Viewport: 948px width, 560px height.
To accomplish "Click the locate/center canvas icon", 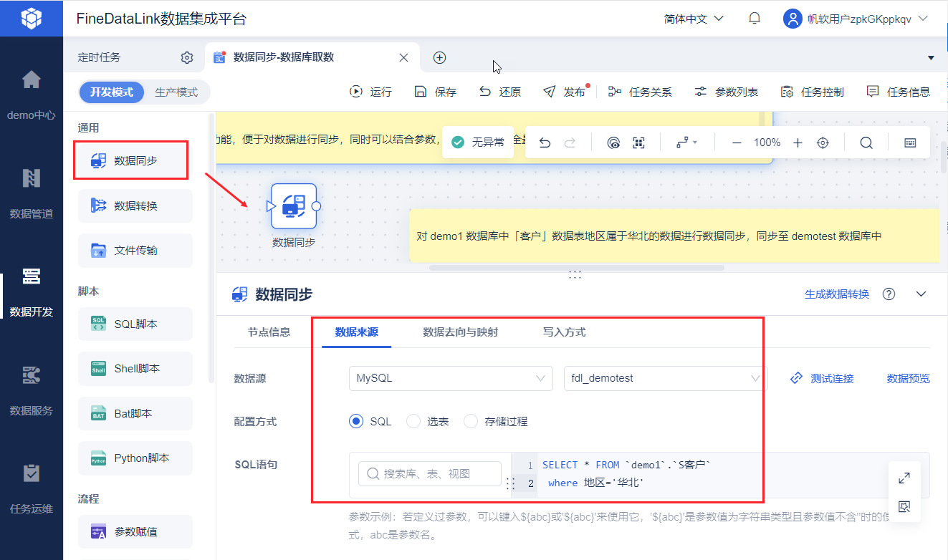I will 823,143.
